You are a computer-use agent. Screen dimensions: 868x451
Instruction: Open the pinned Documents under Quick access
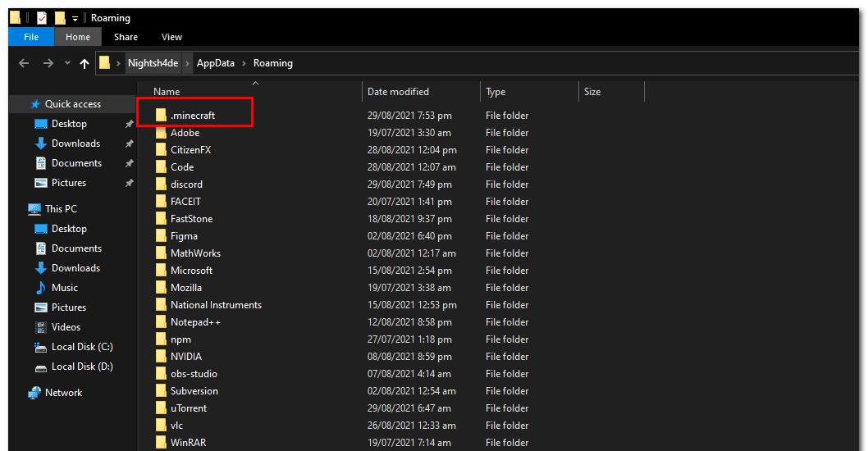click(x=76, y=163)
